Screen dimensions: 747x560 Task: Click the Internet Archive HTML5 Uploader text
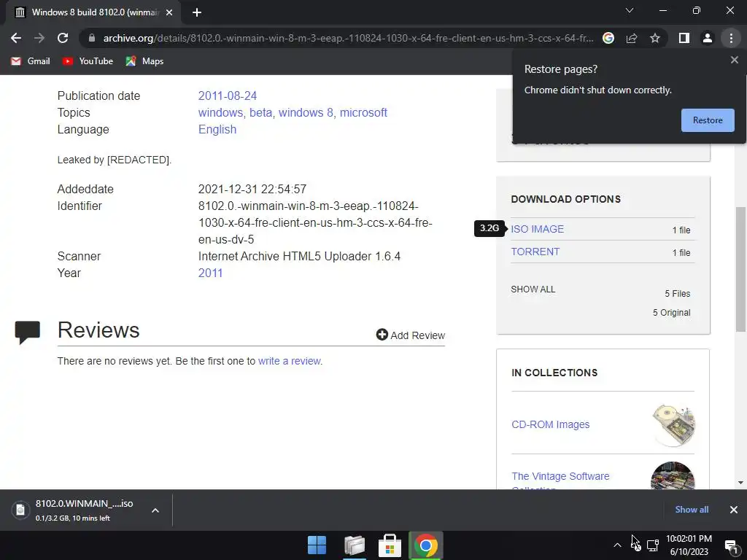[x=299, y=256]
